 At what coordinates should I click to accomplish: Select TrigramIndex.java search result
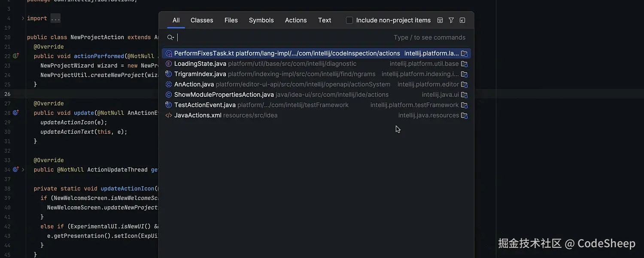click(200, 74)
